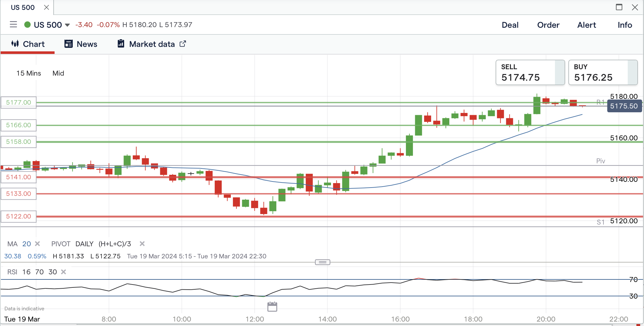Close the chart panel with X
This screenshot has width=644, height=326.
635,7
